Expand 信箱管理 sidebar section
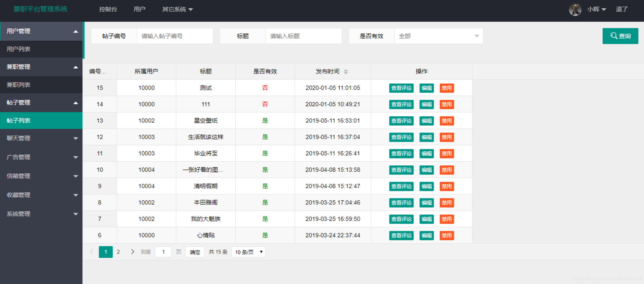The height and width of the screenshot is (284, 644). 41,176
